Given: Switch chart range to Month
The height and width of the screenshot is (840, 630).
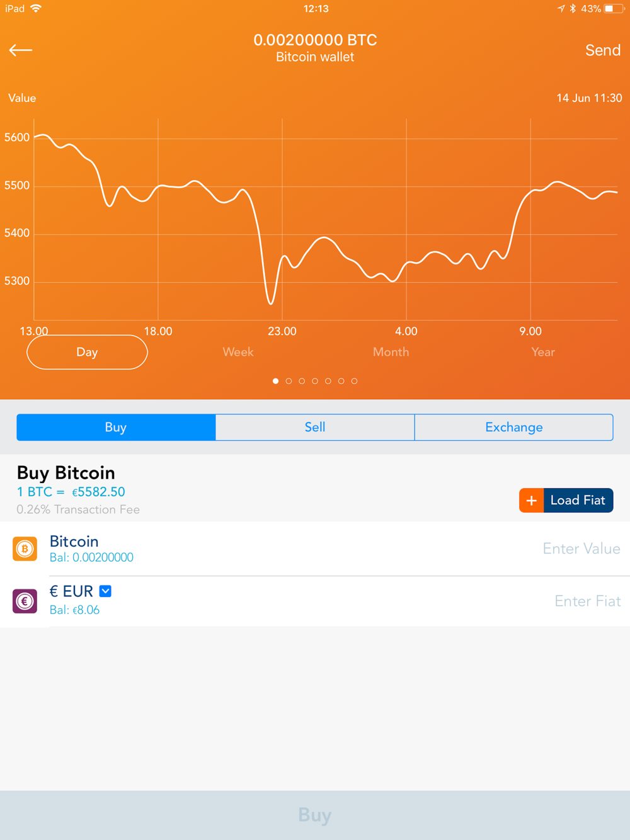Looking at the screenshot, I should 391,352.
